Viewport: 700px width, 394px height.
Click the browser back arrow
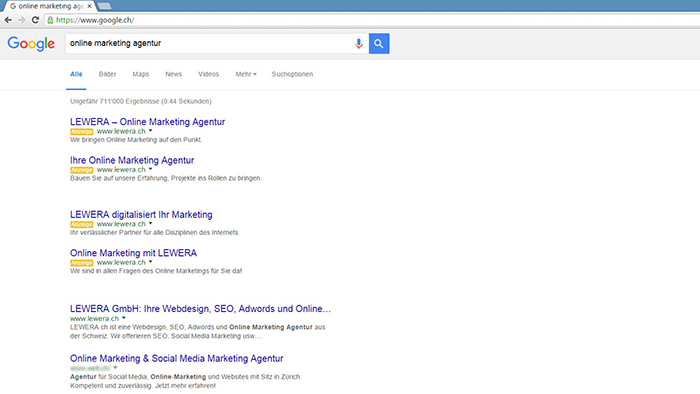[x=8, y=20]
